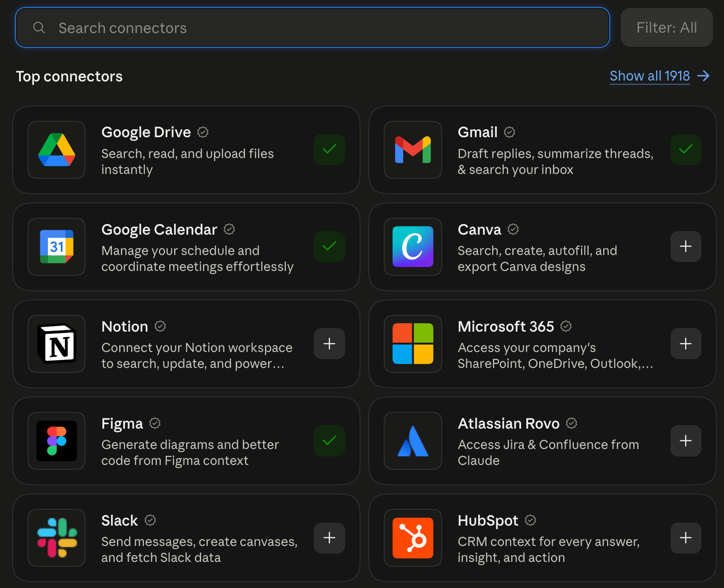Click 'Manage your schedule and coordinate meetings' text

coord(197,259)
